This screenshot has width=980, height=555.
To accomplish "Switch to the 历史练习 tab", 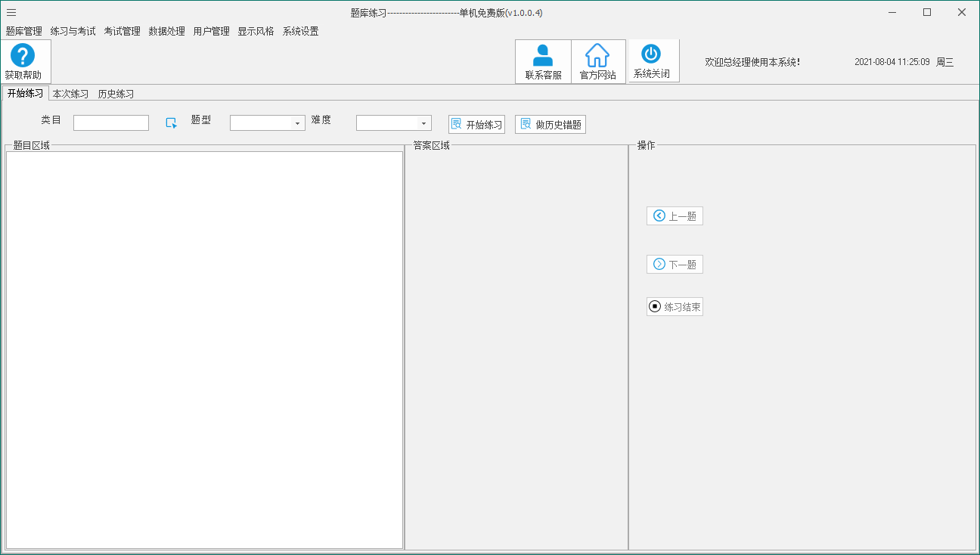I will pyautogui.click(x=116, y=94).
